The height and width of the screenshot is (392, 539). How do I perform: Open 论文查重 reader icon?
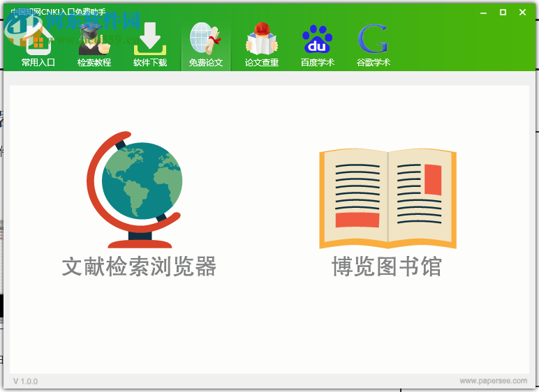coord(262,38)
